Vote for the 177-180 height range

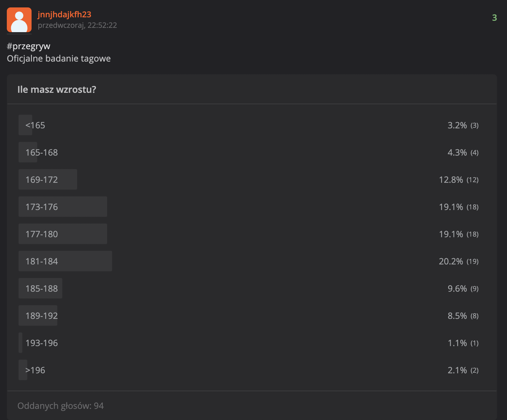point(41,234)
